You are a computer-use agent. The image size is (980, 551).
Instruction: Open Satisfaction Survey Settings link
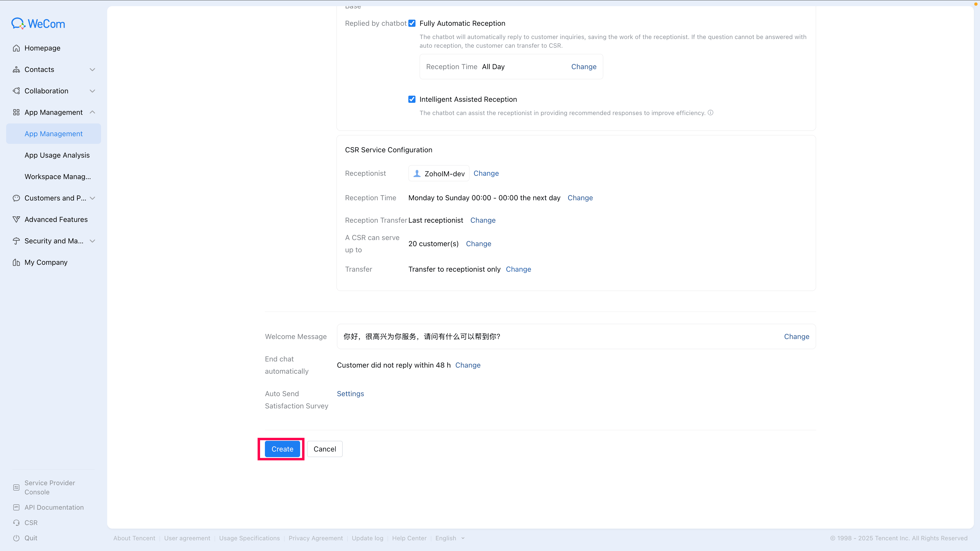pos(350,394)
